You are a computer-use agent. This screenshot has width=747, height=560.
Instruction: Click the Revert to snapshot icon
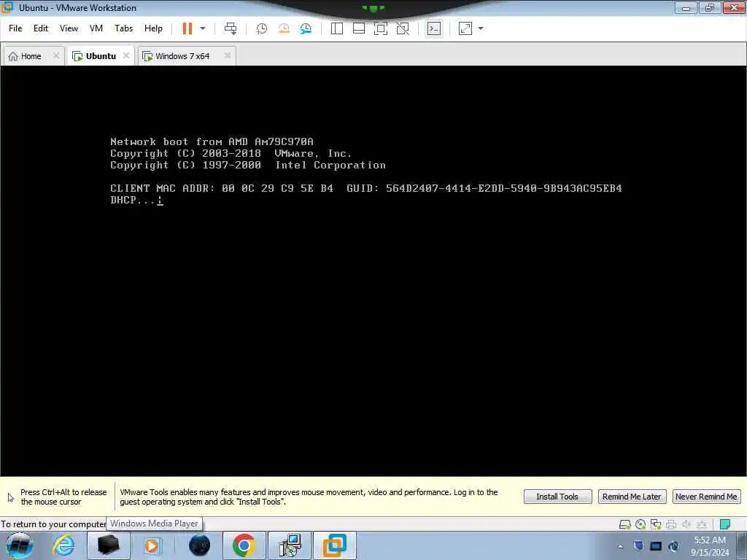coord(284,28)
